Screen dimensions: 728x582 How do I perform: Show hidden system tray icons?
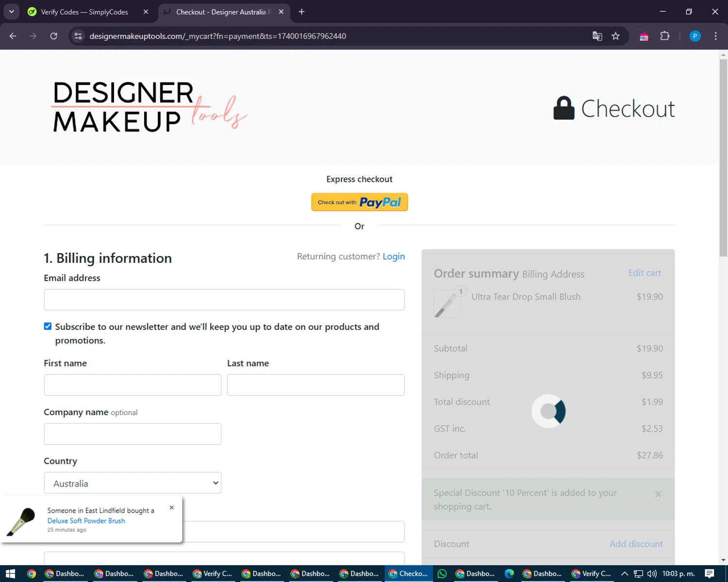tap(625, 574)
